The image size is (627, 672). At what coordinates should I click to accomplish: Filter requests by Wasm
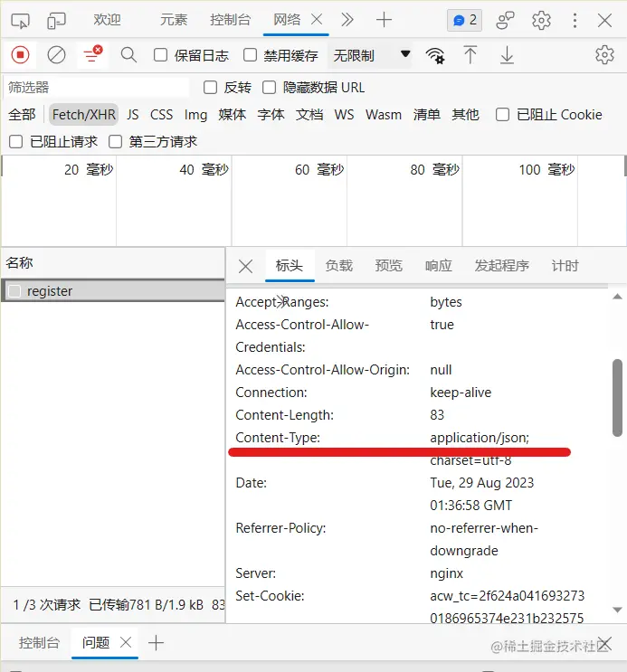click(x=384, y=115)
